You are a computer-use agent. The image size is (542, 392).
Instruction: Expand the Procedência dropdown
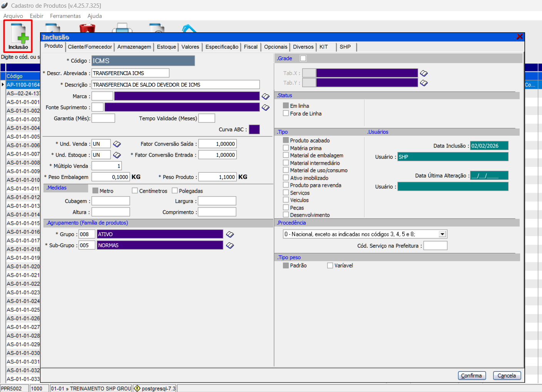tap(442, 234)
